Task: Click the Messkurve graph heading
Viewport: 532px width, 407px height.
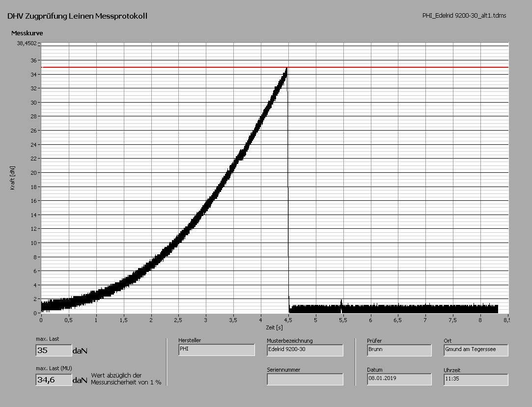Action: (27, 33)
